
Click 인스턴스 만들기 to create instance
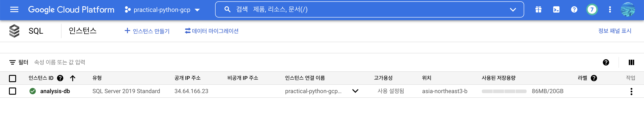[x=147, y=31]
